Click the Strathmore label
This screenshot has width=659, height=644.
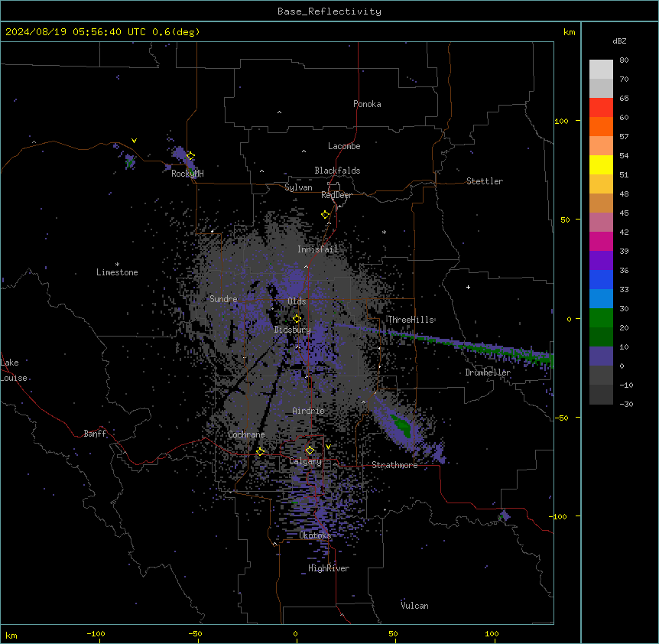[x=394, y=465]
